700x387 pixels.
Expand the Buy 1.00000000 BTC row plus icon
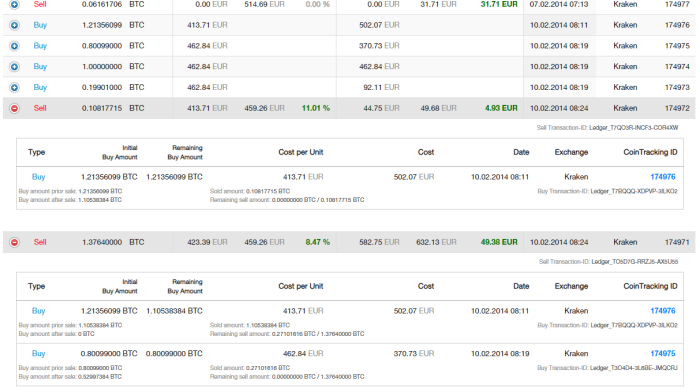coord(14,67)
